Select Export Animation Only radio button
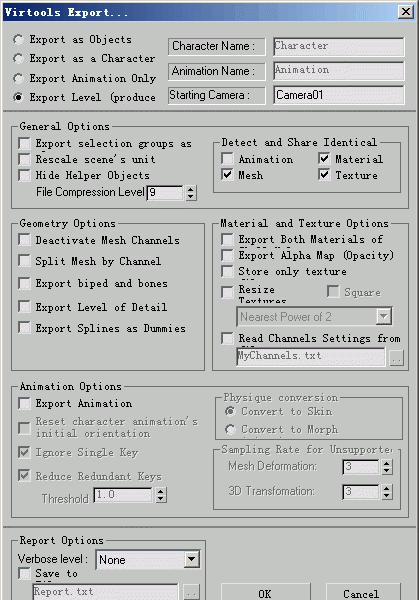The height and width of the screenshot is (600, 419). coord(18,78)
